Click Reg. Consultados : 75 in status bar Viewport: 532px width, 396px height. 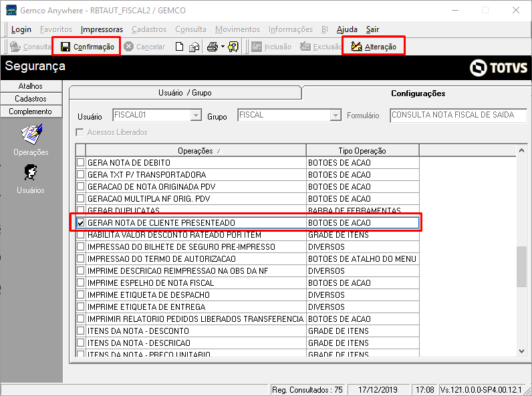click(307, 390)
